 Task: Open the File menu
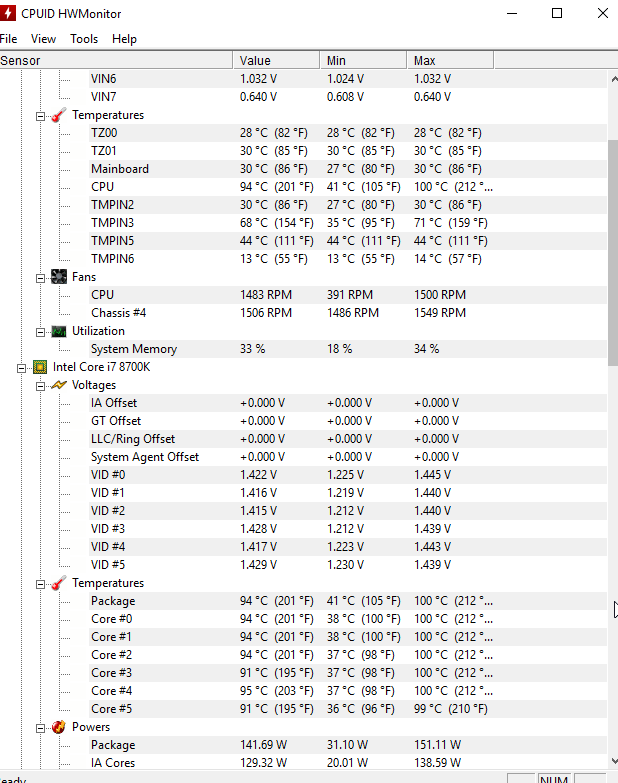(8, 39)
